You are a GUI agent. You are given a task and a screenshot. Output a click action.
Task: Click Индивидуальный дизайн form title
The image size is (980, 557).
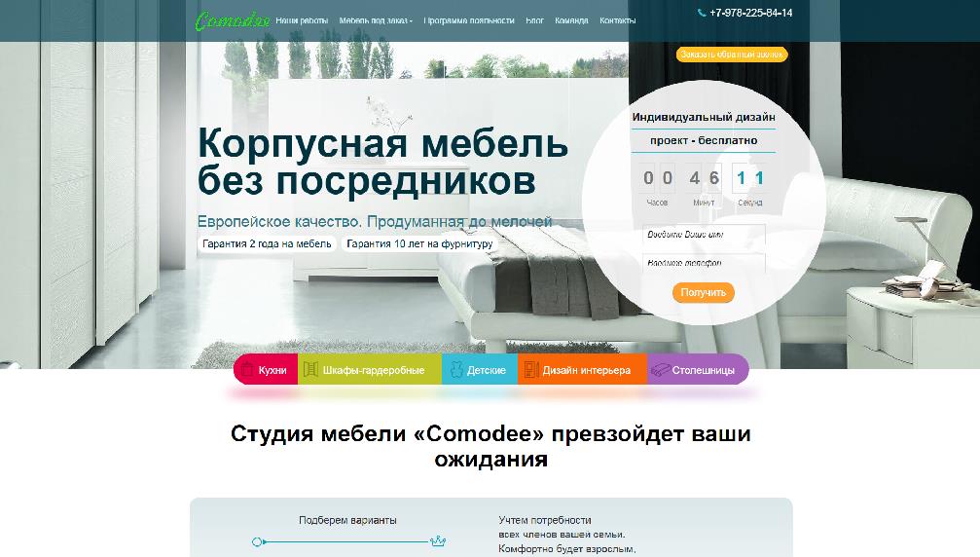pyautogui.click(x=703, y=129)
